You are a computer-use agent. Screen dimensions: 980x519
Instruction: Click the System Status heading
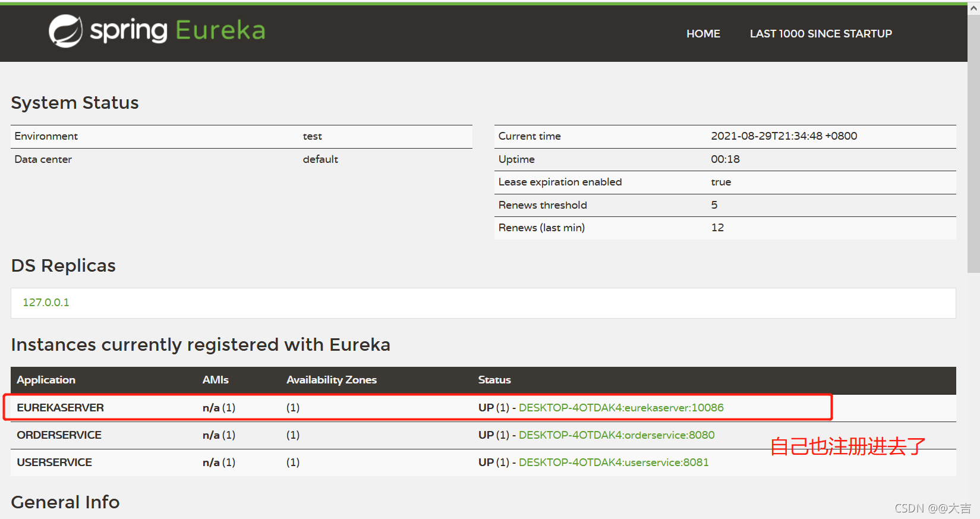(75, 103)
